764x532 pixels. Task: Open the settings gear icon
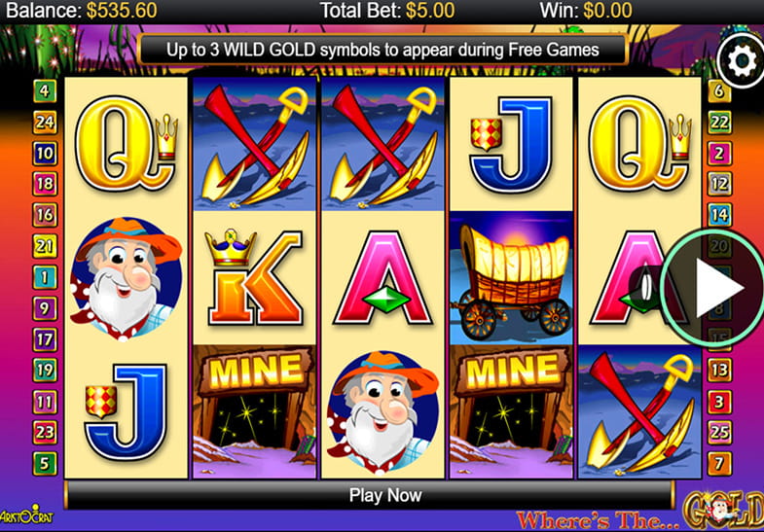(742, 61)
